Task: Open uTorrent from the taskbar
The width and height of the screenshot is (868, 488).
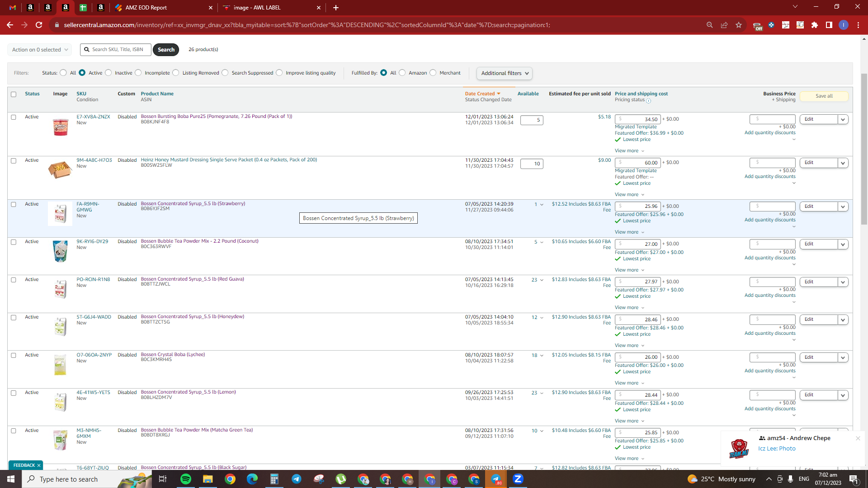Action: 341,479
